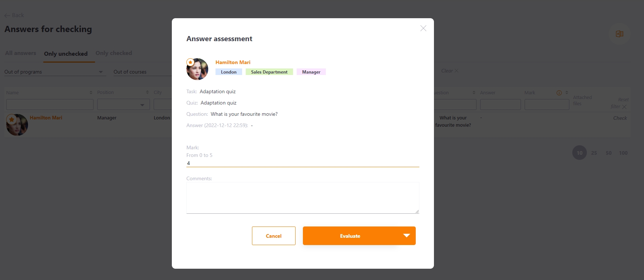Sort table by Question column
This screenshot has height=280, width=644.
[474, 92]
